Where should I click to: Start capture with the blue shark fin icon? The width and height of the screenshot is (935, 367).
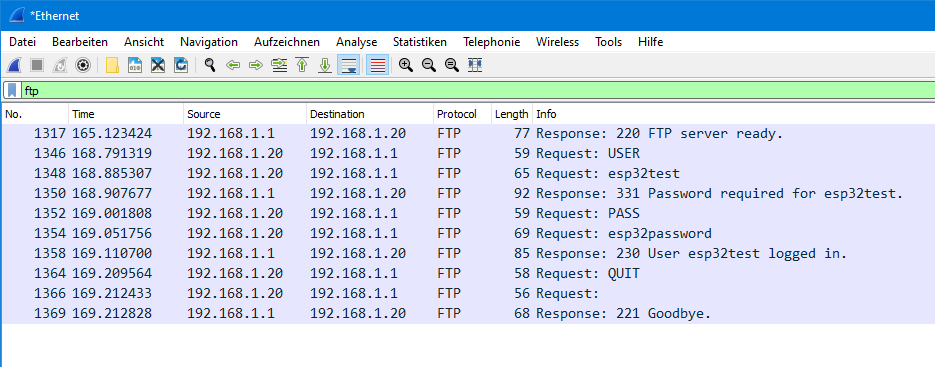[x=14, y=65]
